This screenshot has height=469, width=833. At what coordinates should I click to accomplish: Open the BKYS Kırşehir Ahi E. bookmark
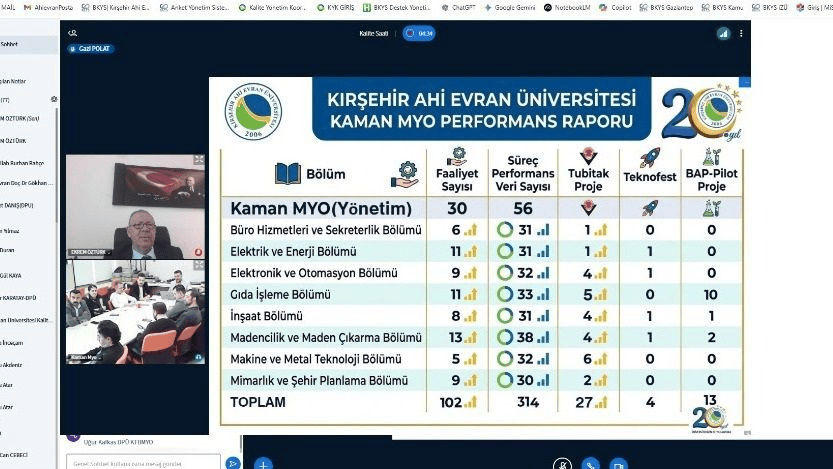(115, 7)
